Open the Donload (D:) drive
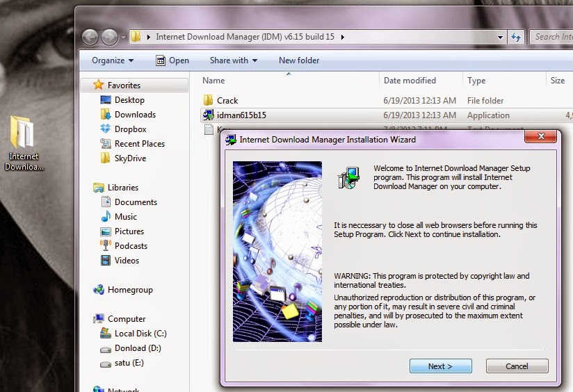 pyautogui.click(x=138, y=348)
